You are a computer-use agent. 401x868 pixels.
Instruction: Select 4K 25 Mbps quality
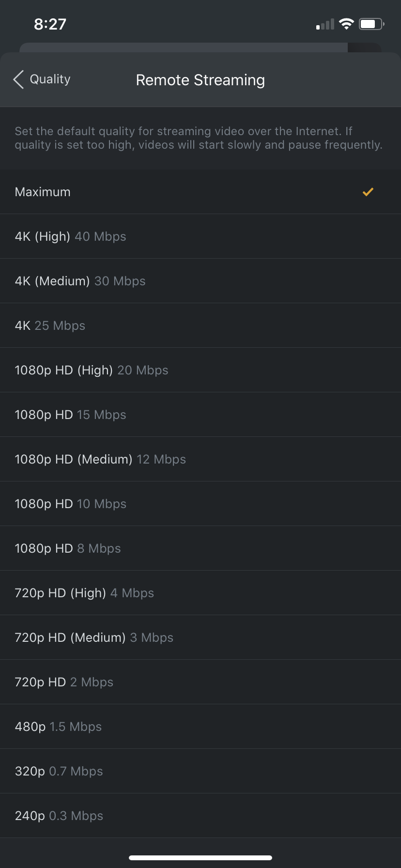[x=200, y=325]
